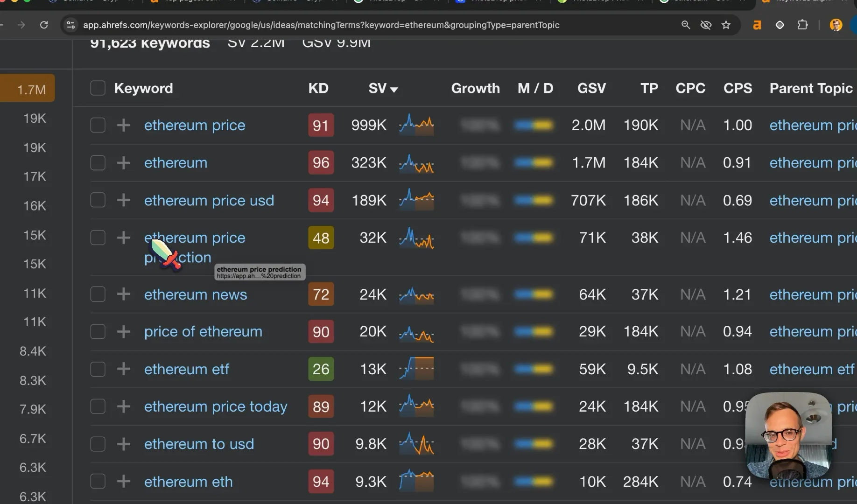Click the crossed-eye tracking icon in address bar
The width and height of the screenshot is (857, 504).
706,25
